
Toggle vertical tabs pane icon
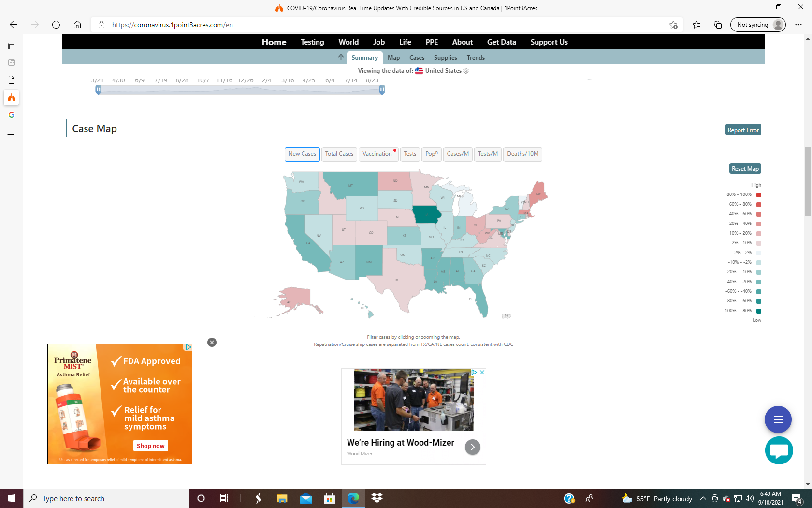click(x=11, y=46)
